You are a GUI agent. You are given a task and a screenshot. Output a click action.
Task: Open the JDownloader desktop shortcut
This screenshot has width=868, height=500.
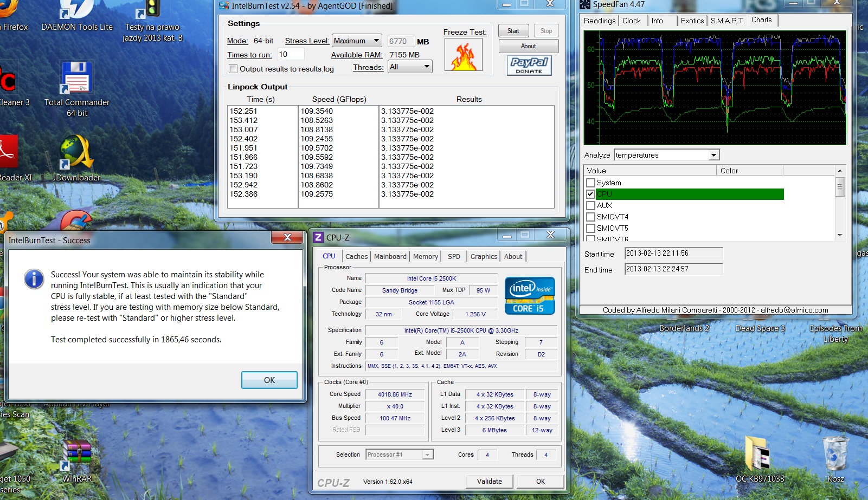coord(76,153)
